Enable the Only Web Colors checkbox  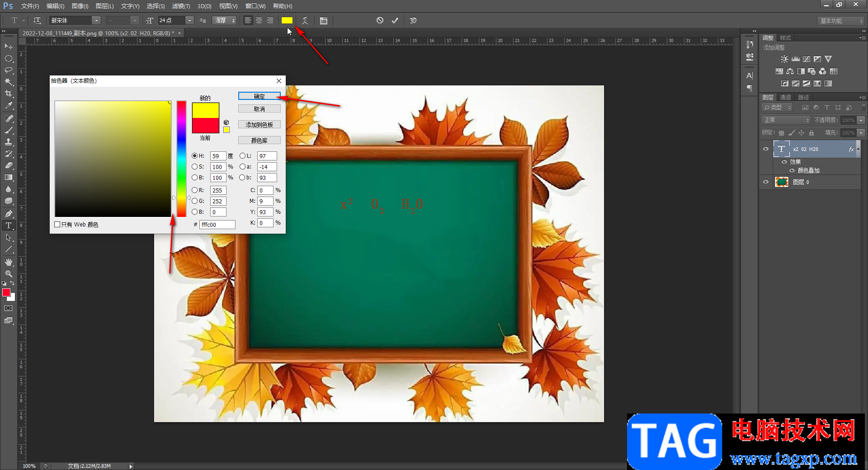click(x=57, y=225)
